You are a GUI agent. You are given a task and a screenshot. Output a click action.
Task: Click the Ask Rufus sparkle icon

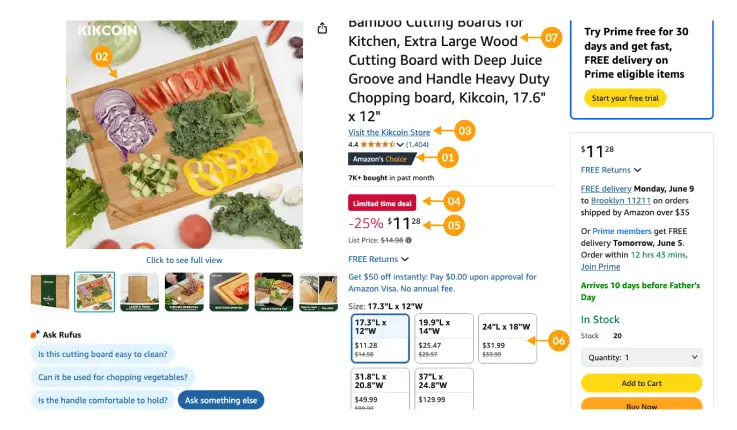pos(35,334)
